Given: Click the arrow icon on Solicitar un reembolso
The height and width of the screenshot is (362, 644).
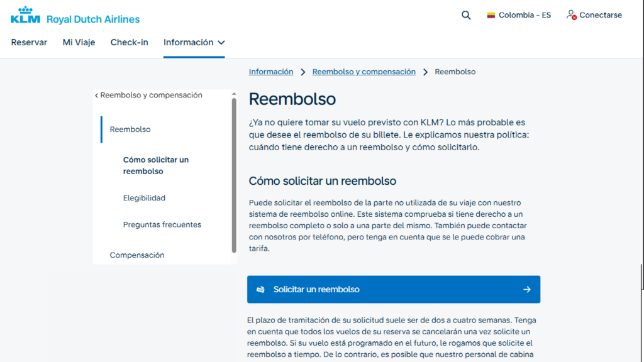Looking at the screenshot, I should 527,289.
